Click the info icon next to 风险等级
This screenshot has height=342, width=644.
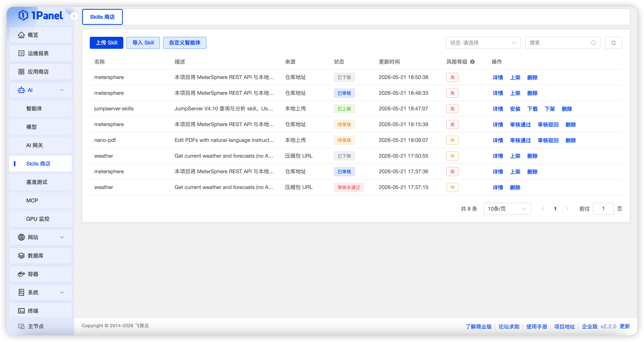(x=472, y=62)
